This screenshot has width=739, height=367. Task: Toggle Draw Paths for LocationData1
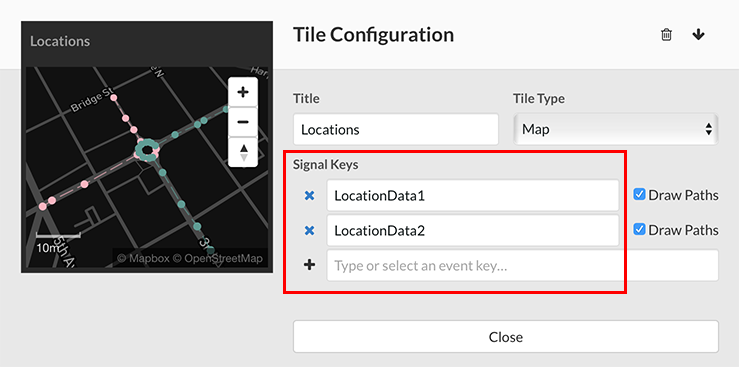coord(639,195)
